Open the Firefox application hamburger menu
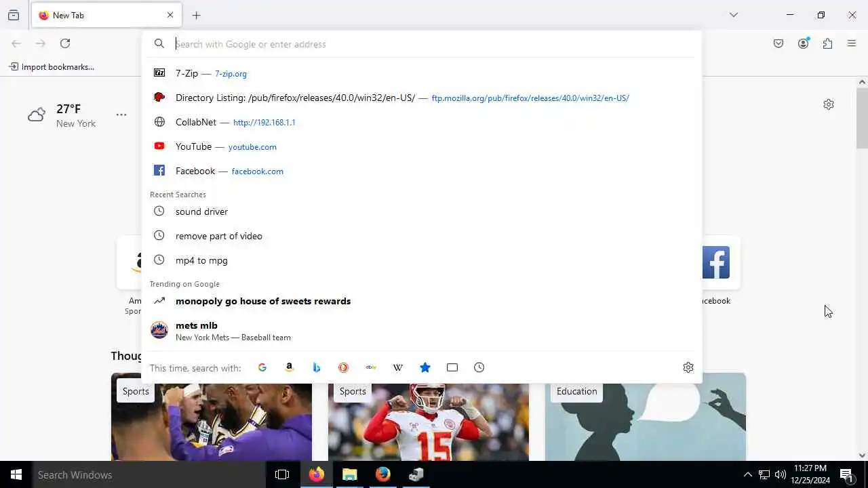868x488 pixels. coord(852,44)
